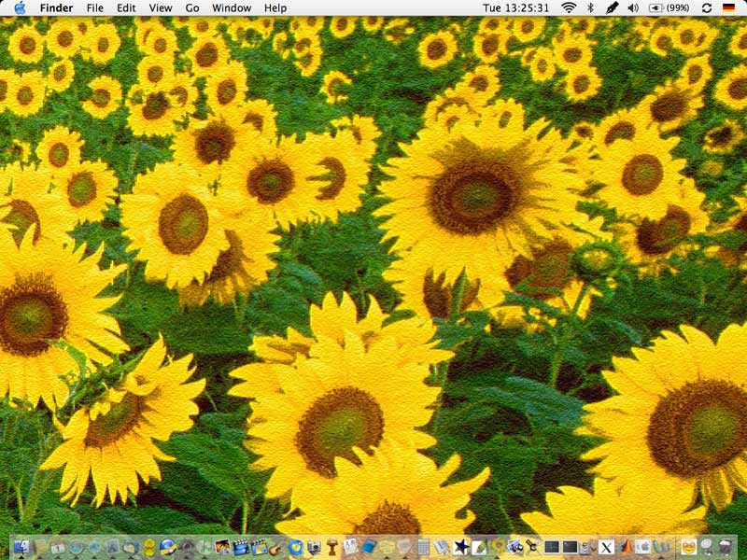Click the Help menu
This screenshot has height=560, width=747.
[275, 7]
